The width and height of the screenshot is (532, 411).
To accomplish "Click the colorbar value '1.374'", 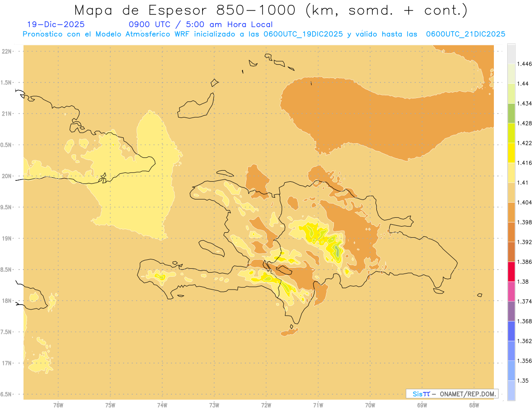I will point(524,301).
